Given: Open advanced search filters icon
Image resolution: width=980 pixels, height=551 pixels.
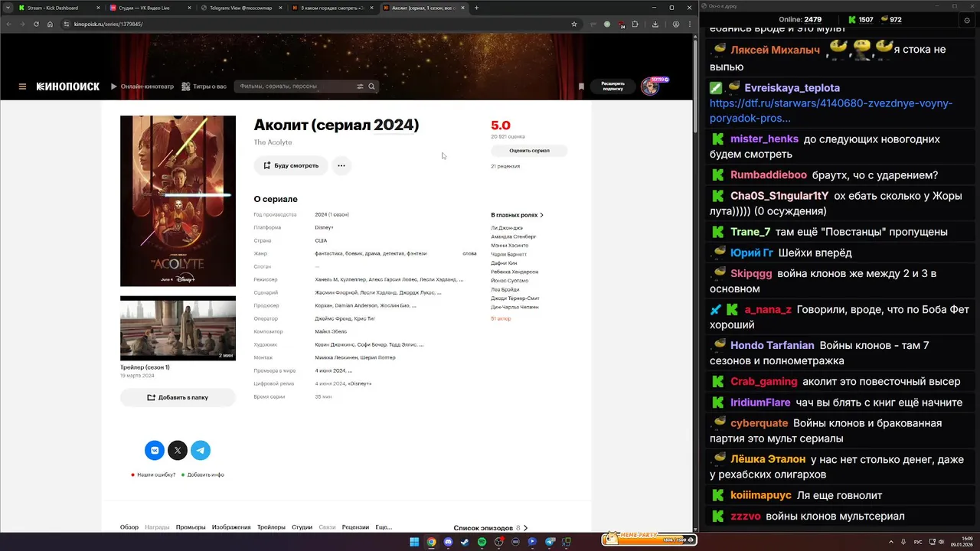Looking at the screenshot, I should [x=360, y=86].
